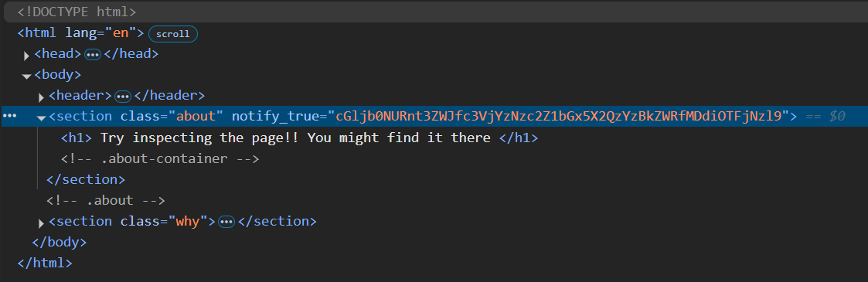This screenshot has width=868, height=282.
Task: Select the html lang="en" opening tag
Action: [x=81, y=32]
